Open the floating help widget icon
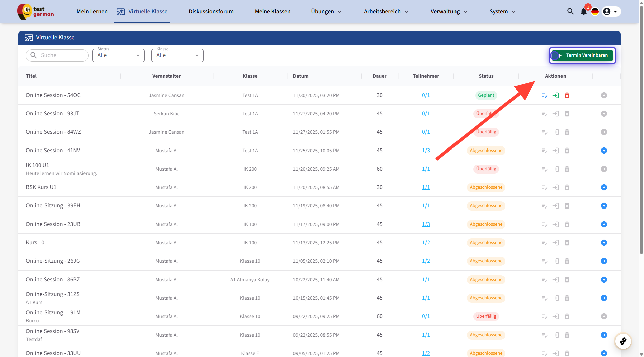The height and width of the screenshot is (357, 644). (x=623, y=341)
